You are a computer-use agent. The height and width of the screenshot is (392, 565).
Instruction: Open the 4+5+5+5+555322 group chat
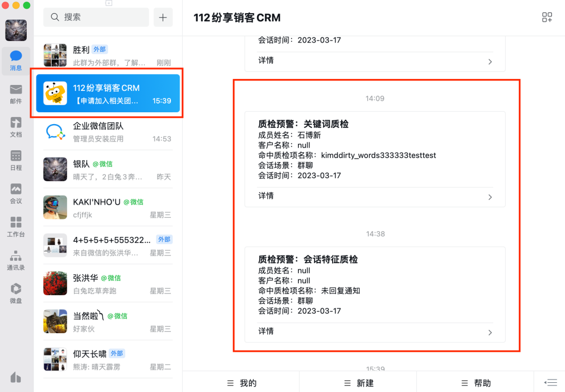click(x=108, y=246)
